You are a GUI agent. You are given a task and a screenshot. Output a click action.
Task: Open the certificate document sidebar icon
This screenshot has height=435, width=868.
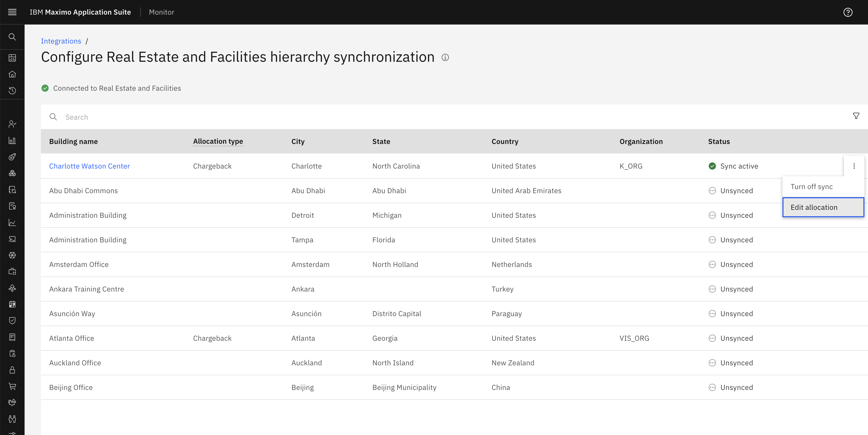pyautogui.click(x=12, y=206)
